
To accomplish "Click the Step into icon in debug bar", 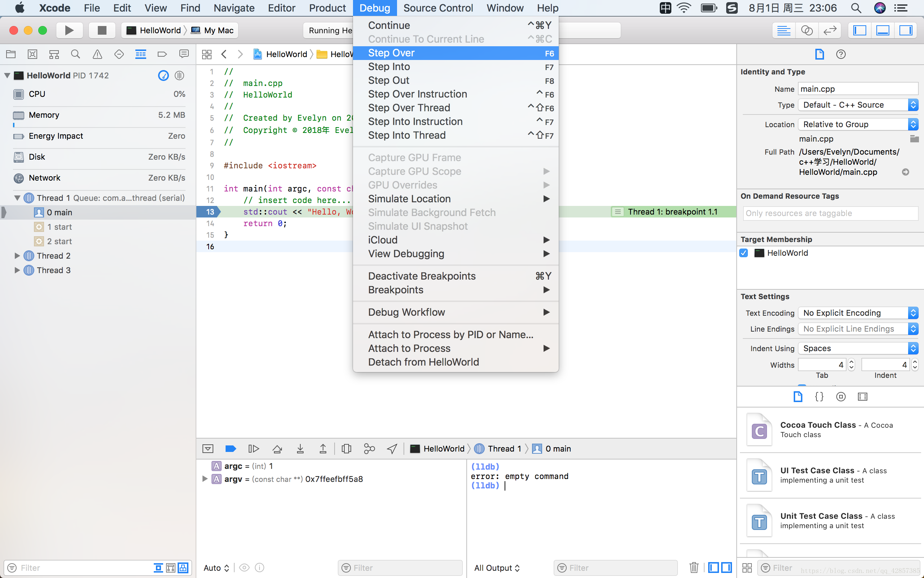I will tap(300, 448).
